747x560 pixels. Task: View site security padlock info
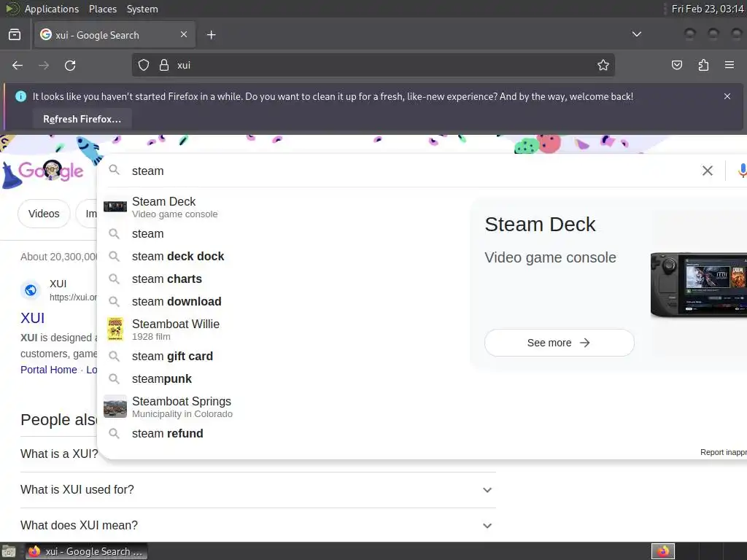point(164,65)
